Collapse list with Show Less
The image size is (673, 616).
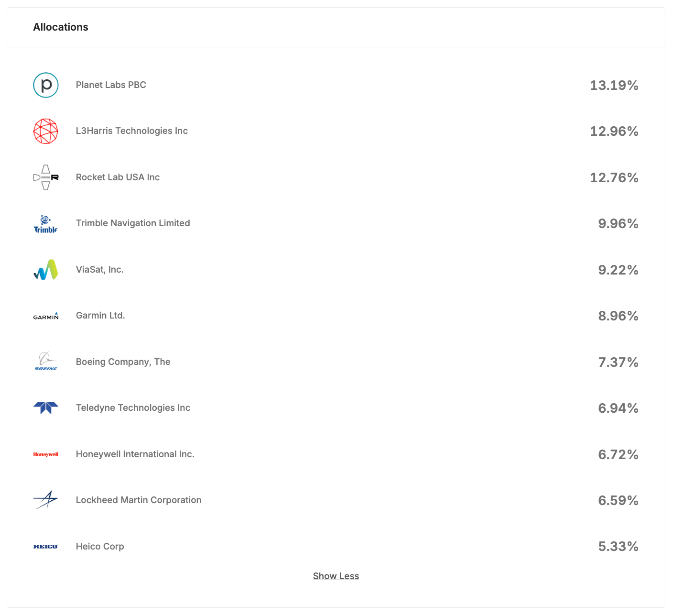336,576
